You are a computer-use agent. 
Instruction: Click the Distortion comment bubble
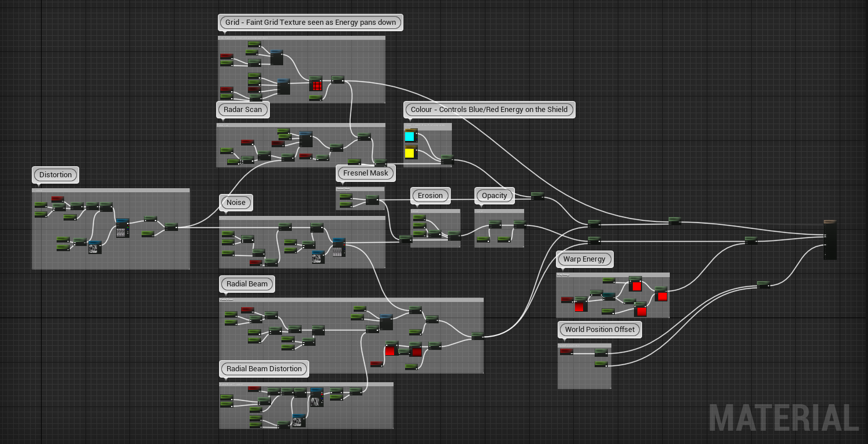click(x=55, y=175)
